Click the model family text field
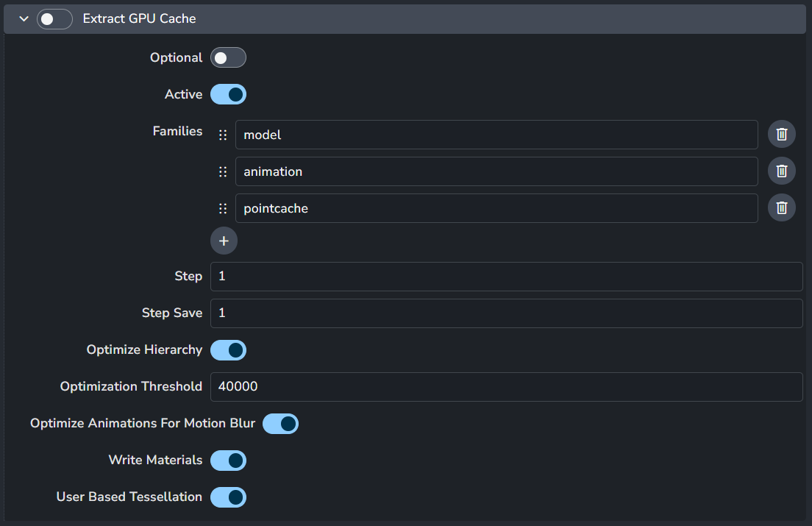The image size is (812, 526). coord(496,135)
